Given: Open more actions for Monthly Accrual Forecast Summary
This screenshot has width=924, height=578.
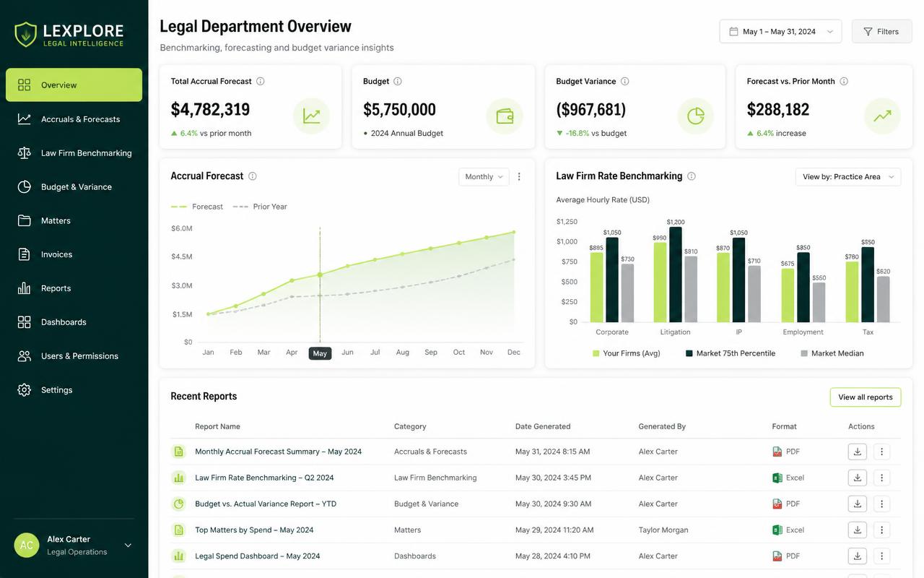Looking at the screenshot, I should (881, 452).
